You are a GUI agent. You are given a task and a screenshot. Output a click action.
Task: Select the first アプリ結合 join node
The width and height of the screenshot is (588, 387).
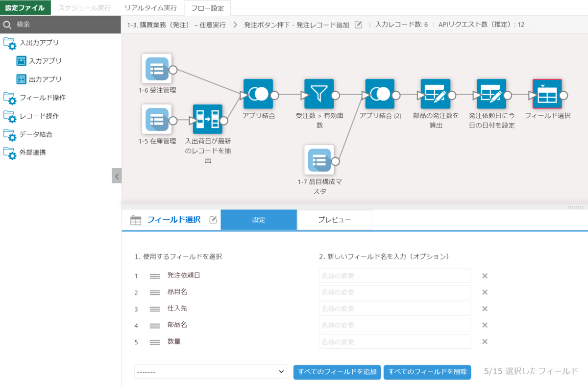pyautogui.click(x=258, y=94)
